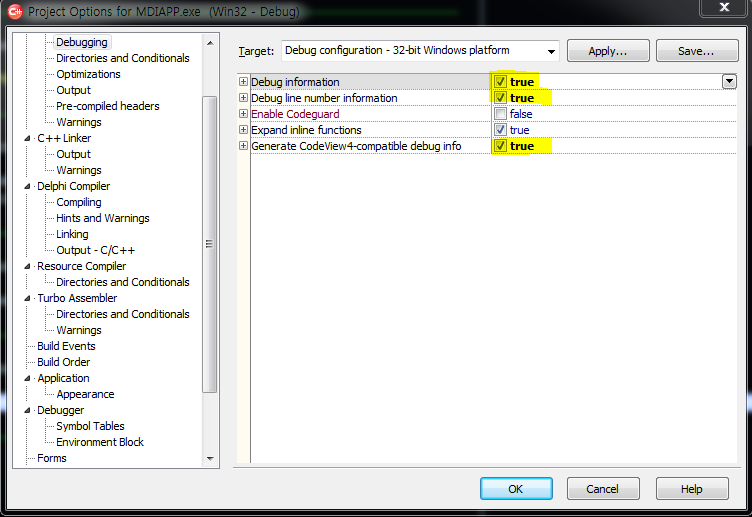The width and height of the screenshot is (752, 517).
Task: Collapse the C++ Linker tree node
Action: 27,138
